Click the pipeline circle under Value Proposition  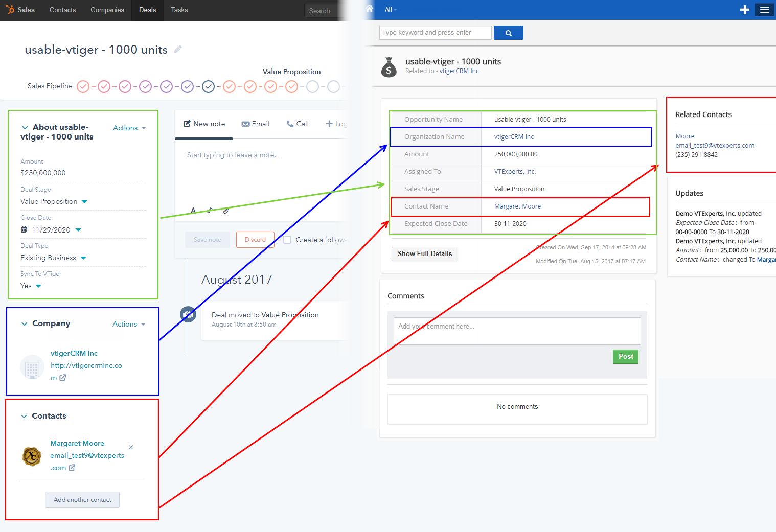tap(291, 86)
